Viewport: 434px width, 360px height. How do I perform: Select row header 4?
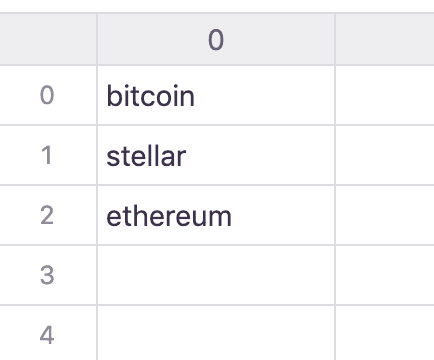(48, 333)
